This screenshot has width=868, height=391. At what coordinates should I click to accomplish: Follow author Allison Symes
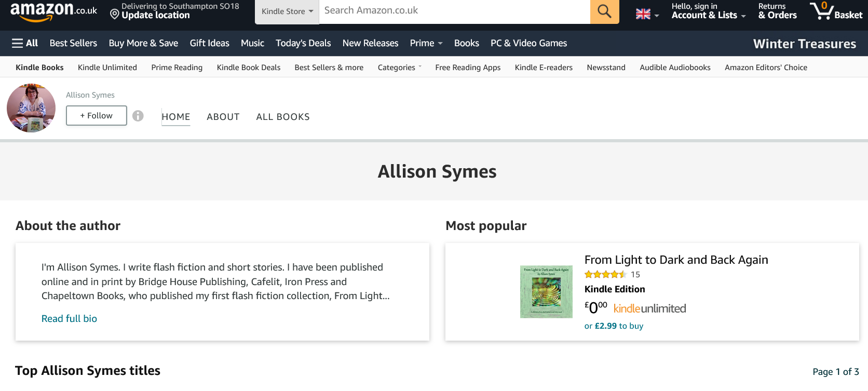pyautogui.click(x=97, y=116)
